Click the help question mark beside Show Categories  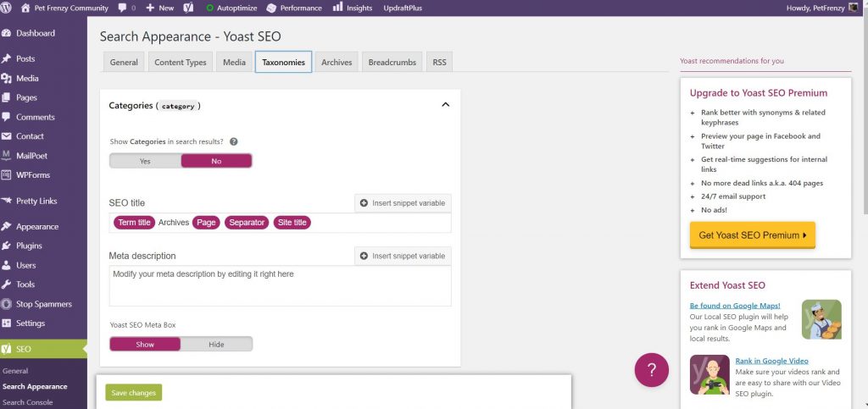(x=234, y=141)
